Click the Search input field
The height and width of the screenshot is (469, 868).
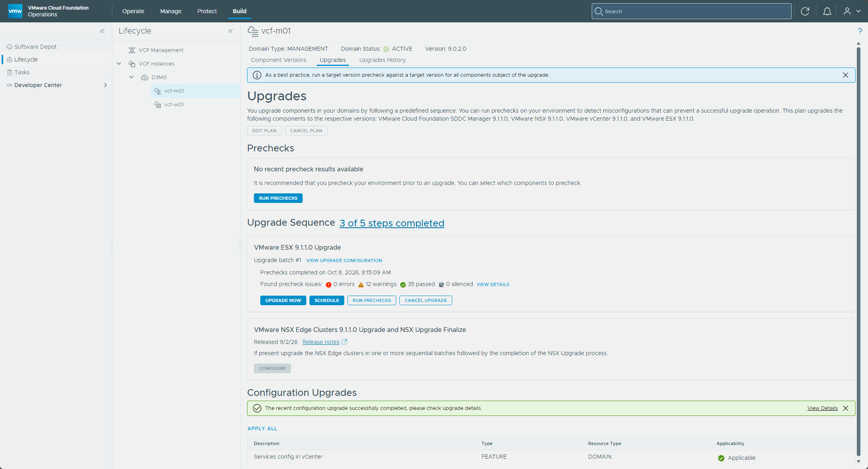pos(691,11)
